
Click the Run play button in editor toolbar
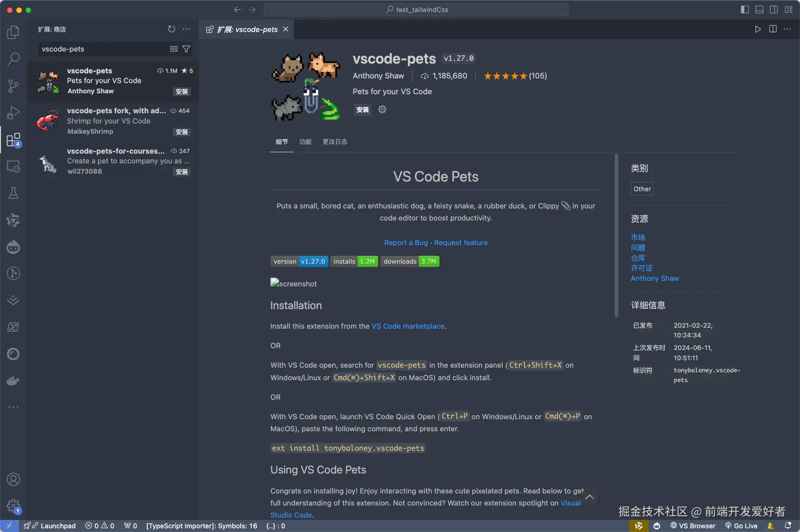758,29
